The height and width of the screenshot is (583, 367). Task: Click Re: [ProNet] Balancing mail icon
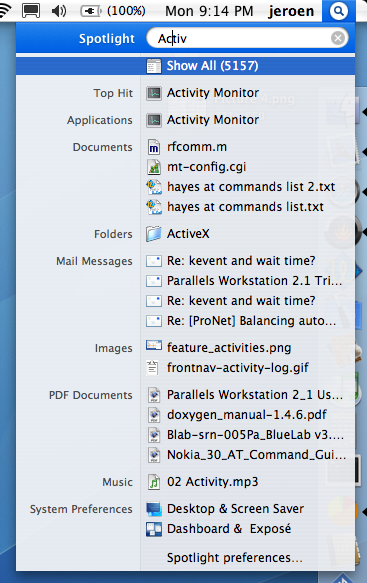pyautogui.click(x=154, y=321)
